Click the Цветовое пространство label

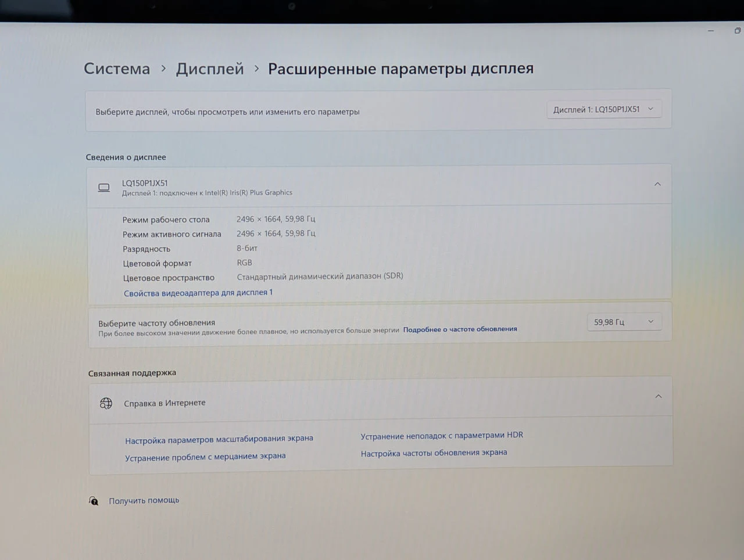tap(169, 278)
